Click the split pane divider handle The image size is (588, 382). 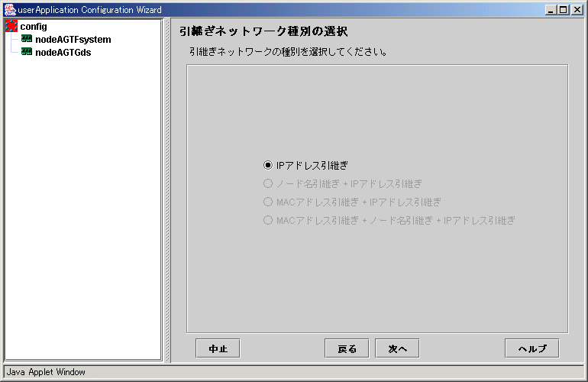pyautogui.click(x=167, y=190)
